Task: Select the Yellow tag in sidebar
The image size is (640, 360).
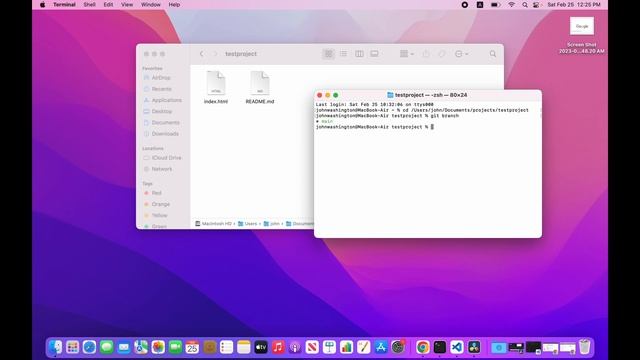Action: [x=159, y=215]
